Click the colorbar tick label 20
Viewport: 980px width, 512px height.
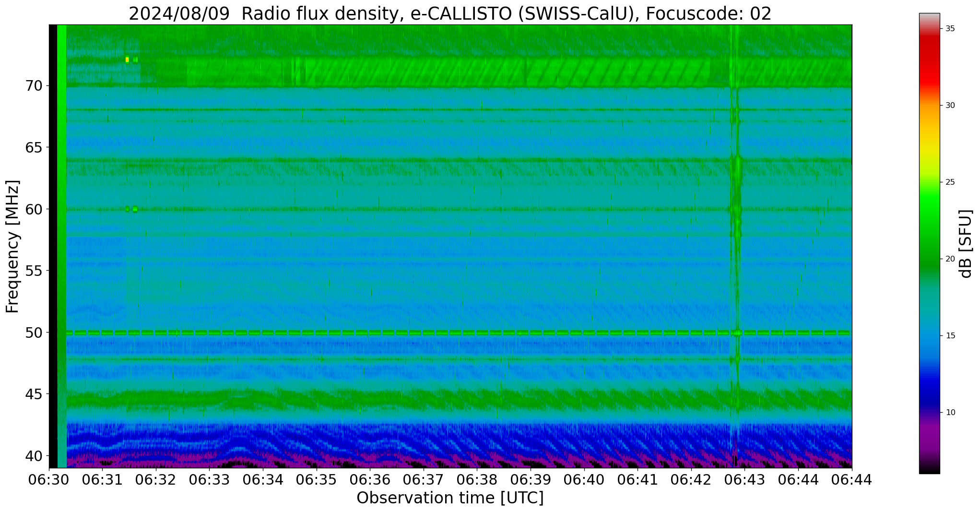(x=950, y=259)
